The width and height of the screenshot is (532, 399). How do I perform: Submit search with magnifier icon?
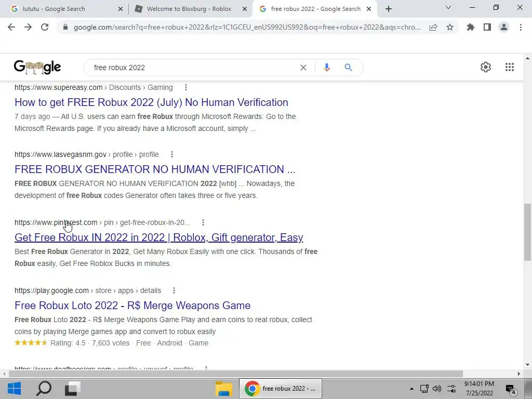pos(348,68)
